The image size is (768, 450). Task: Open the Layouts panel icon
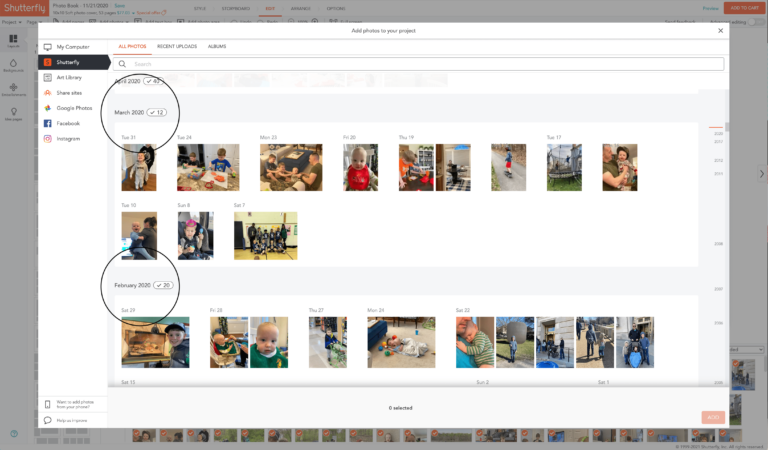click(x=14, y=41)
